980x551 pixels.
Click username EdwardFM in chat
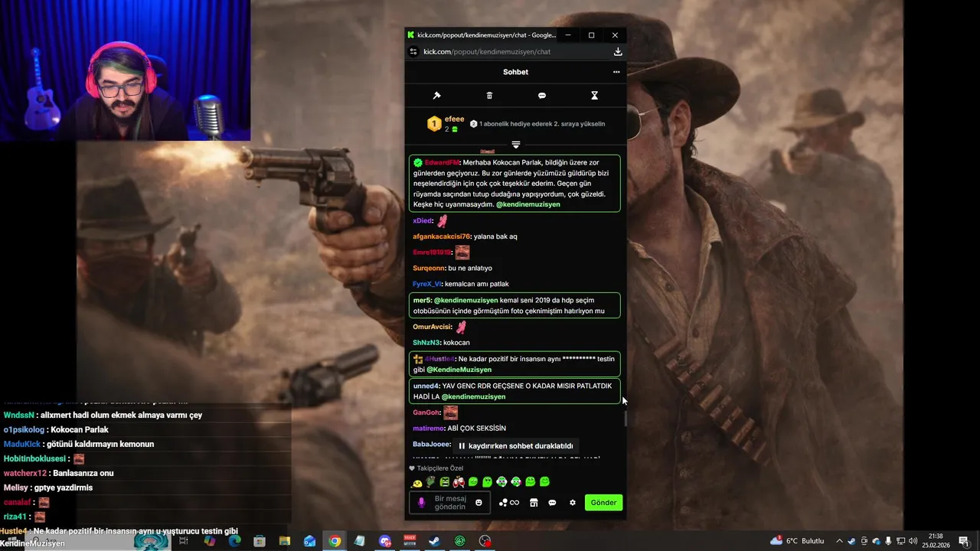click(x=442, y=163)
